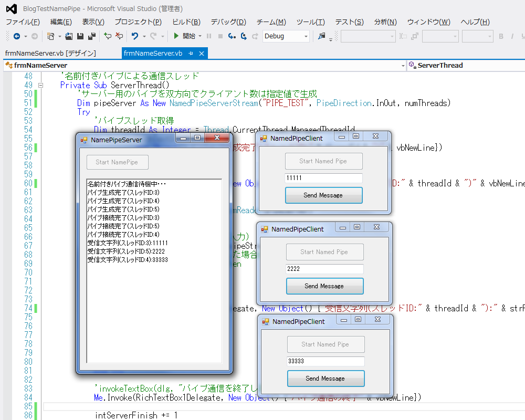The image size is (525, 420).
Task: Collapse the ServerThread sub outline
Action: 41,85
